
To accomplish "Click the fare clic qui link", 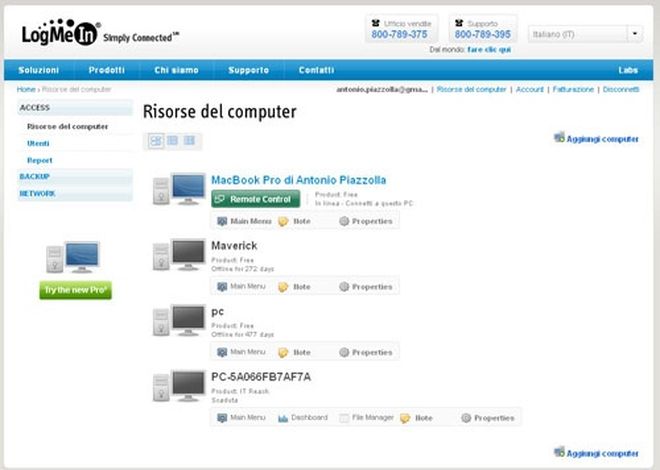I will (x=489, y=50).
